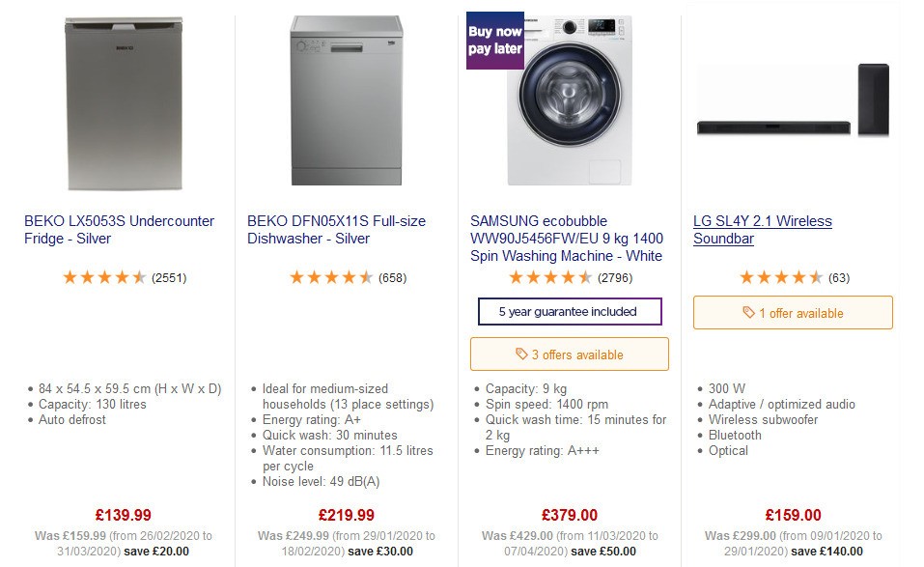Click the half star in the Samsung rating

(587, 277)
